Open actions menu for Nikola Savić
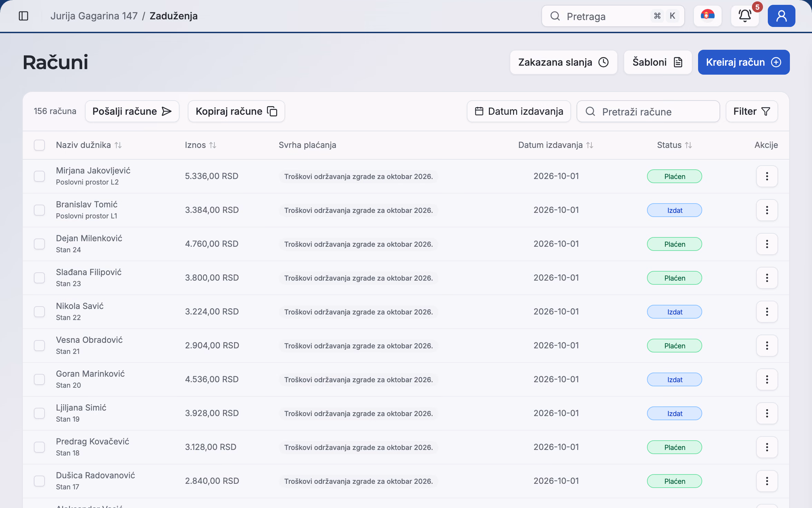The width and height of the screenshot is (812, 508). (x=767, y=312)
